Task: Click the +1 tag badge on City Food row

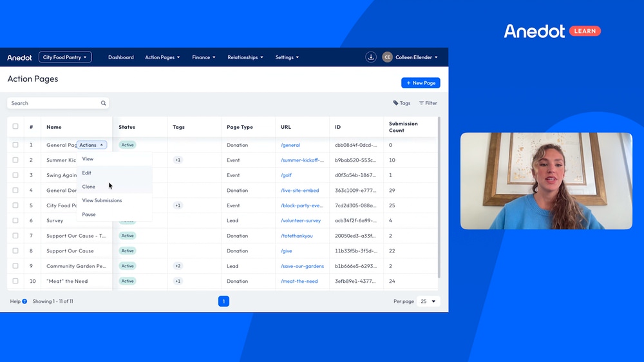Action: 178,205
